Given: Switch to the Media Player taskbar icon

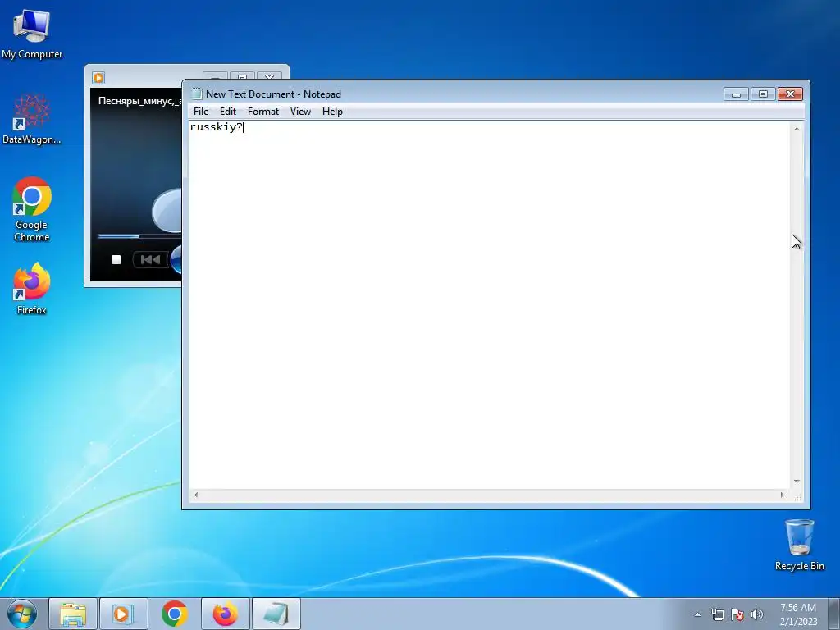Looking at the screenshot, I should pos(123,614).
